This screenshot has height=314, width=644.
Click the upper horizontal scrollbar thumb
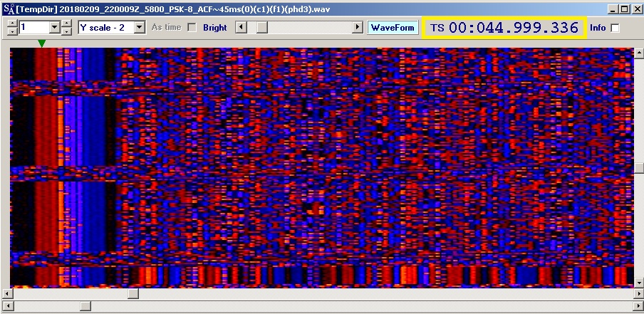tap(133, 294)
